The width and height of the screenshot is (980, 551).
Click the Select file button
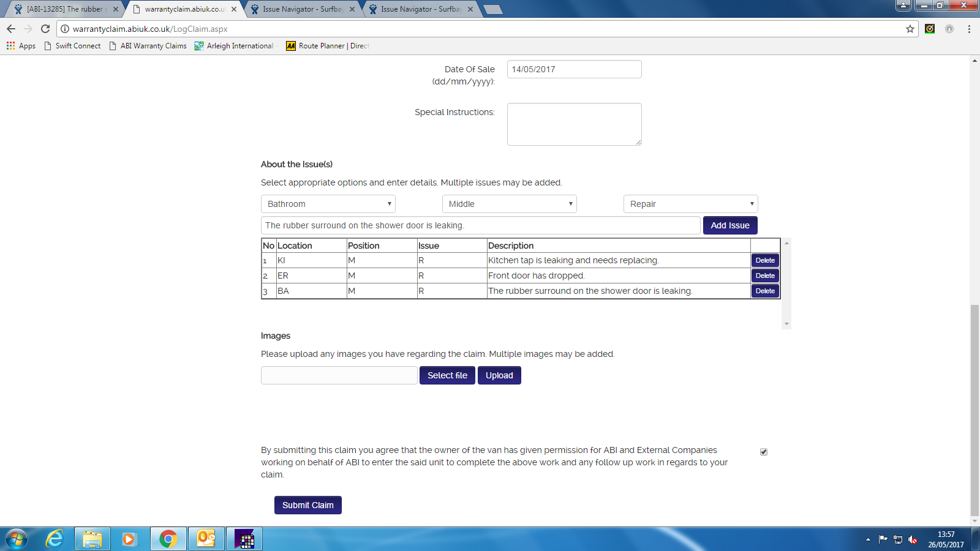pyautogui.click(x=447, y=375)
